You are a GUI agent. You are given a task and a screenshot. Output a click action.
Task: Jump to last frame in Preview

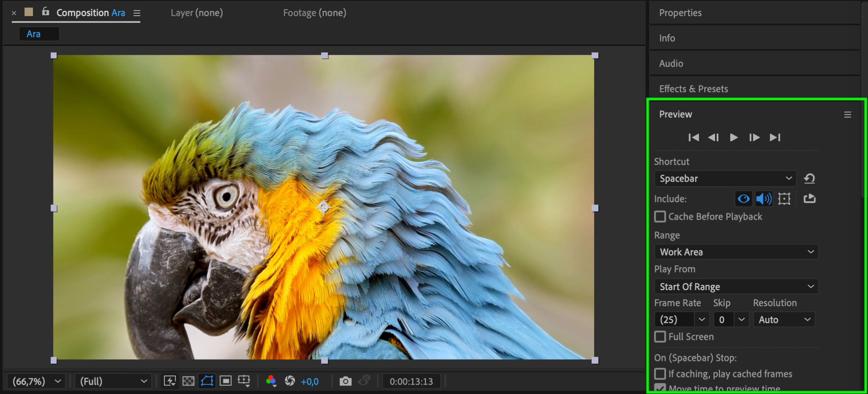coord(775,137)
